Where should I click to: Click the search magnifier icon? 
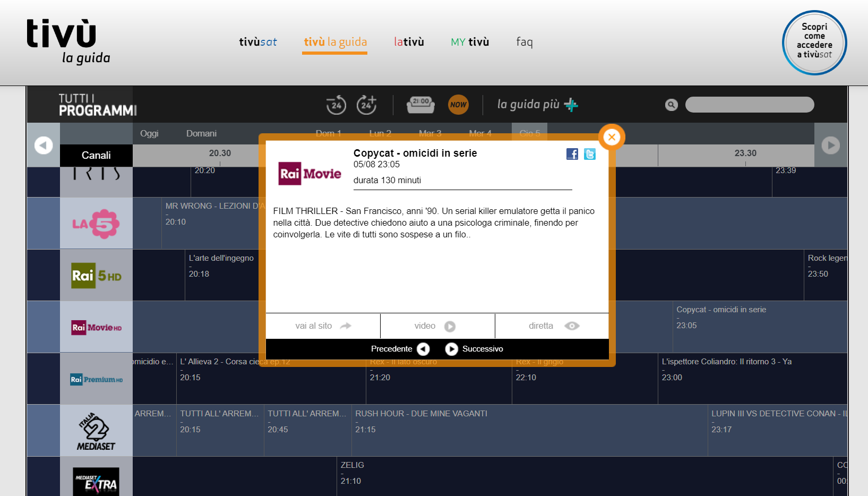(x=672, y=105)
